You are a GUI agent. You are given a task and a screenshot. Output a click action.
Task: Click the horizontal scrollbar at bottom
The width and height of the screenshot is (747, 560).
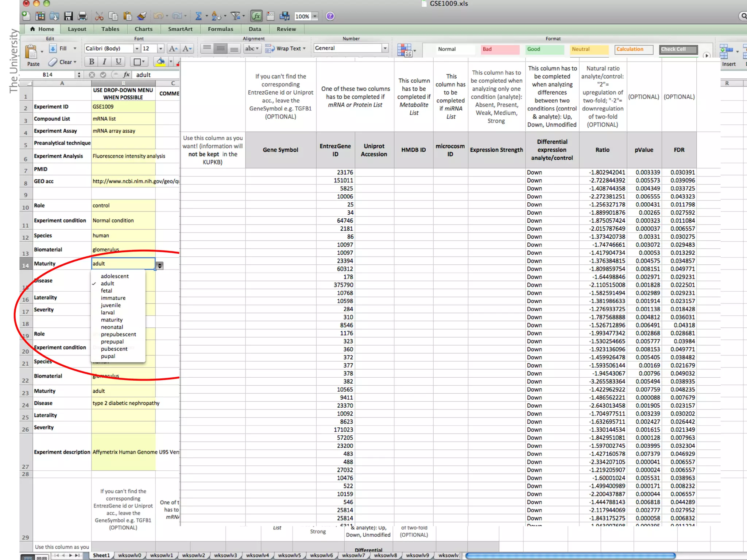pyautogui.click(x=571, y=556)
